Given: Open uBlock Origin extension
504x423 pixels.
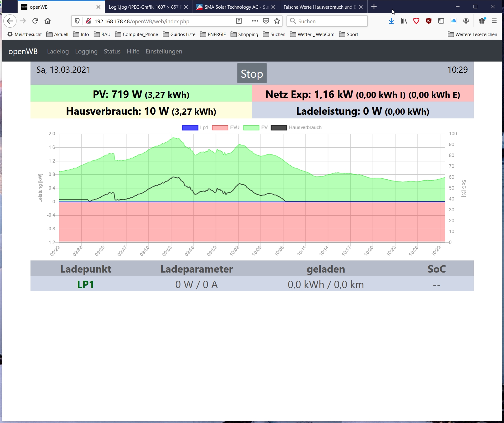Looking at the screenshot, I should [429, 21].
